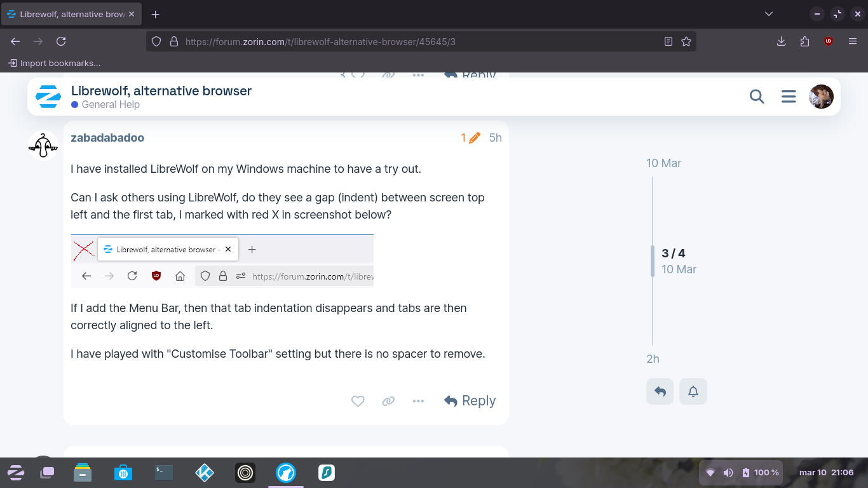This screenshot has width=868, height=488.
Task: Open the forum search icon
Action: (757, 97)
